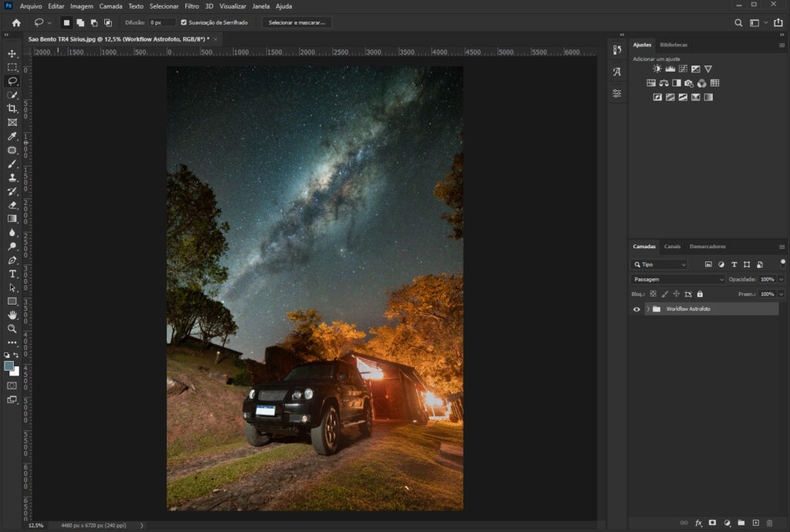
Task: Activate the Hand tool
Action: tap(12, 315)
